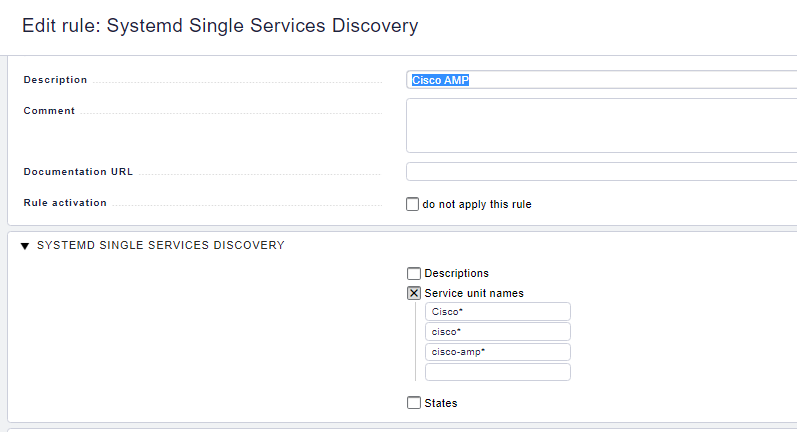Click the "Documentation URL" label
Screen dimensions: 797x432
tap(78, 172)
